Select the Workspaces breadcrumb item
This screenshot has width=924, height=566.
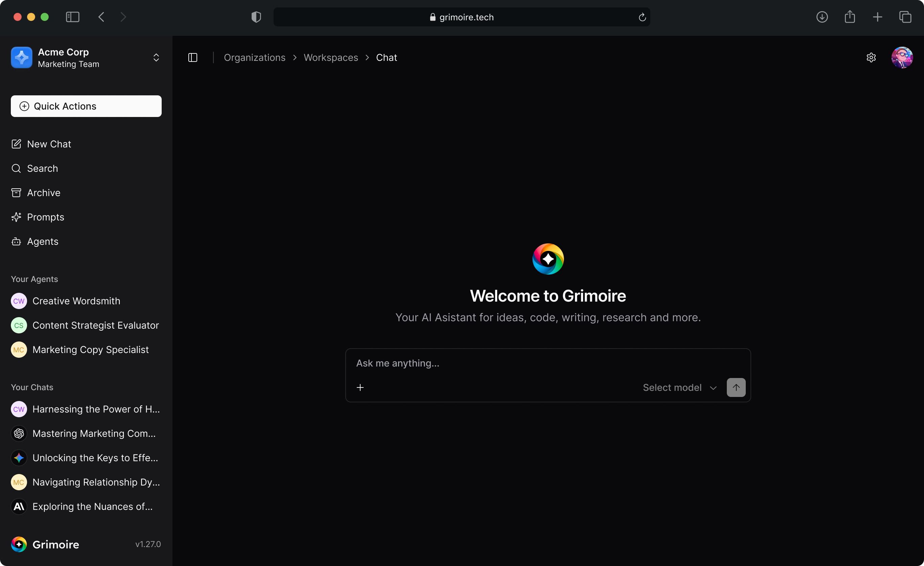pos(331,57)
